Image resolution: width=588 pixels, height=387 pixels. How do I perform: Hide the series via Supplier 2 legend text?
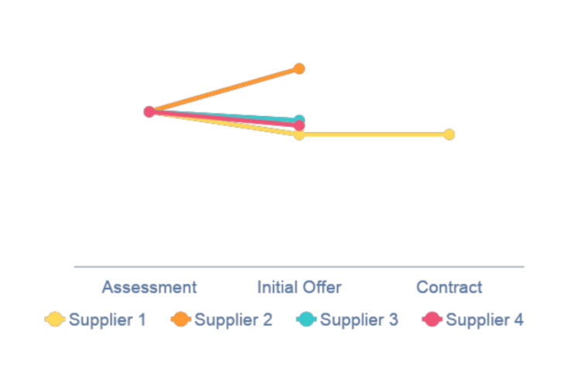[x=233, y=319]
